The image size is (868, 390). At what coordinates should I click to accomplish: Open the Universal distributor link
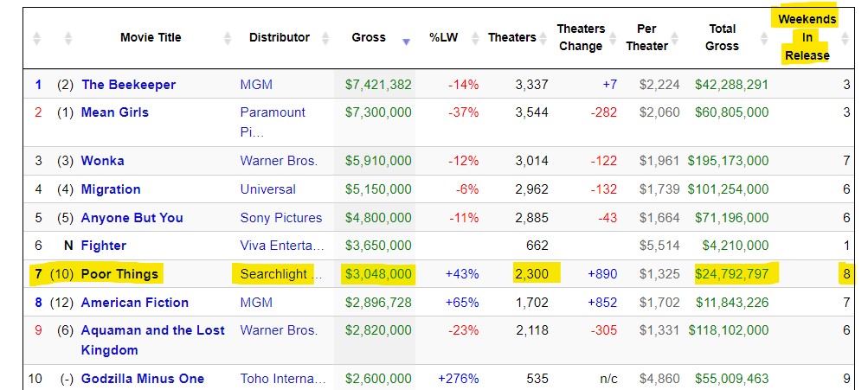point(267,189)
